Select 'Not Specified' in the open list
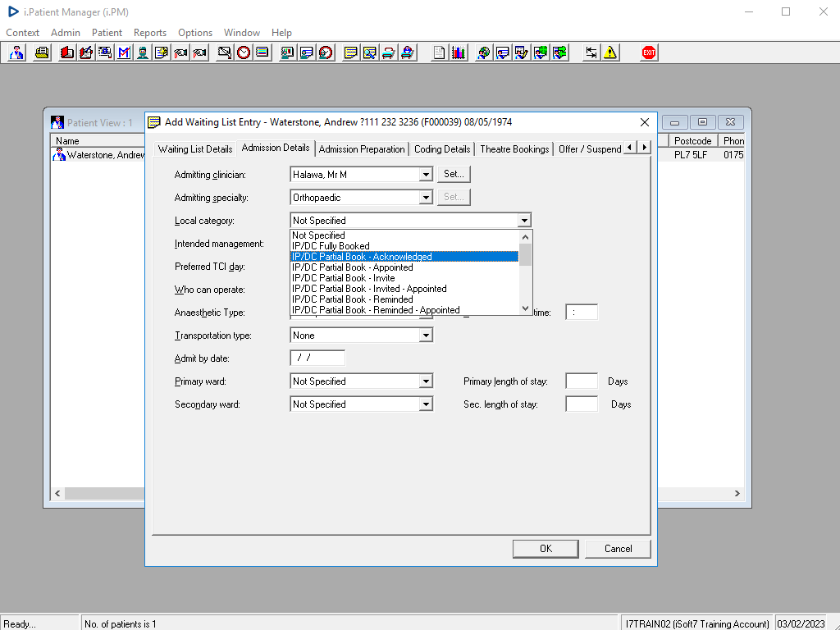The image size is (840, 630). (x=404, y=235)
